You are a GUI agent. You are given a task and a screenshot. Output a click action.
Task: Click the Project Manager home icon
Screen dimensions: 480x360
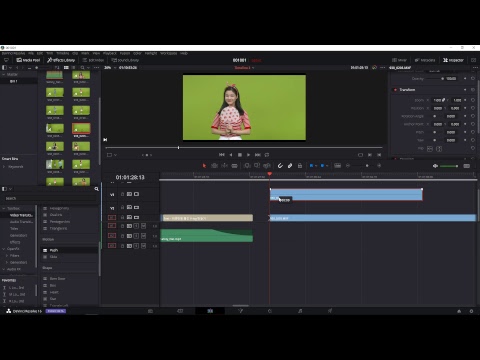459,311
